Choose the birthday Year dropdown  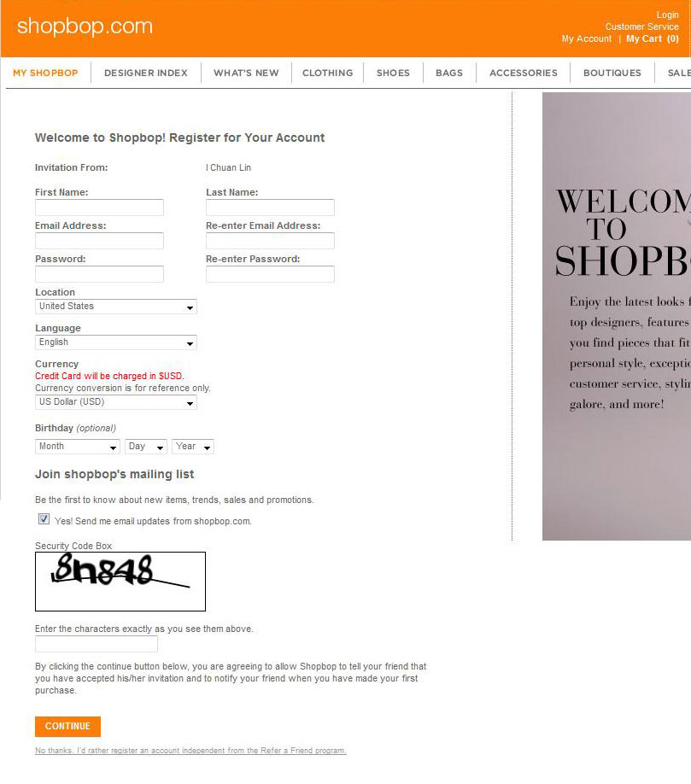click(x=193, y=447)
